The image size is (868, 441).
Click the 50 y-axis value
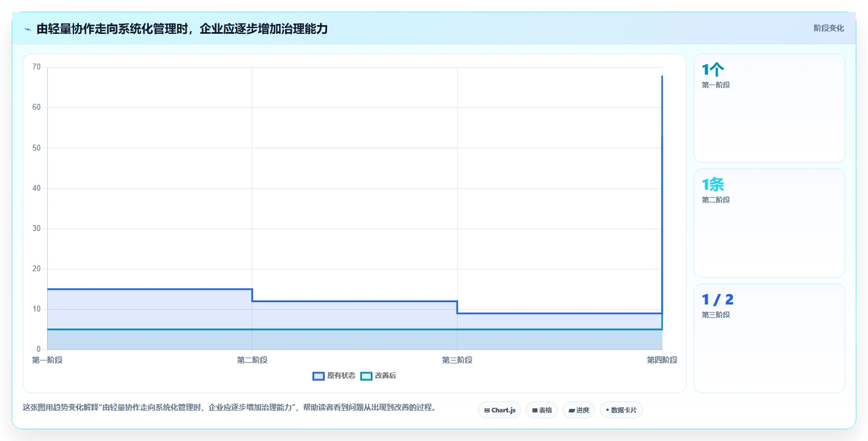pyautogui.click(x=37, y=148)
